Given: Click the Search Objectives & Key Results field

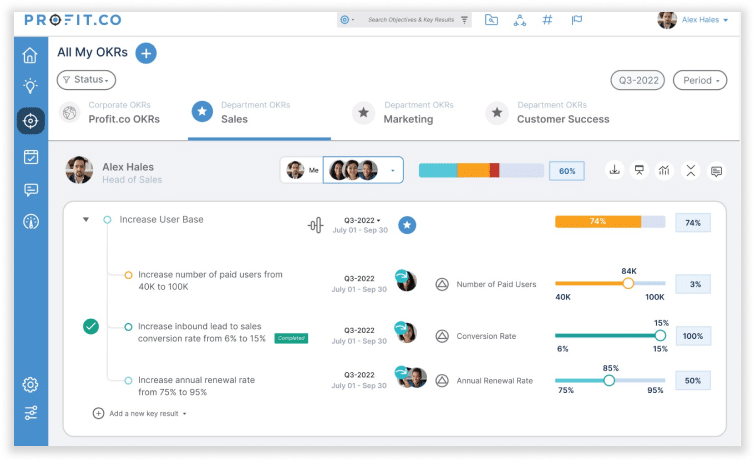Looking at the screenshot, I should (x=411, y=20).
